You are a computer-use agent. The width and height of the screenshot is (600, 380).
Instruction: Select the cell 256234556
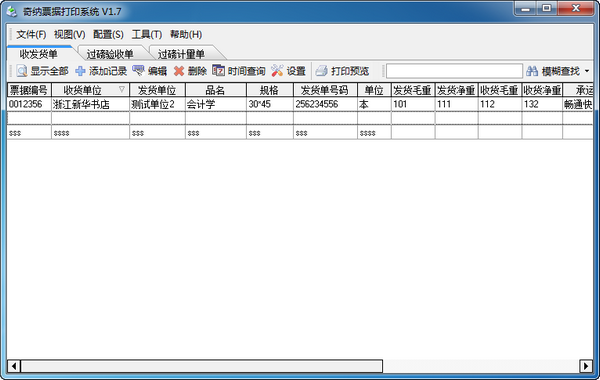click(325, 104)
